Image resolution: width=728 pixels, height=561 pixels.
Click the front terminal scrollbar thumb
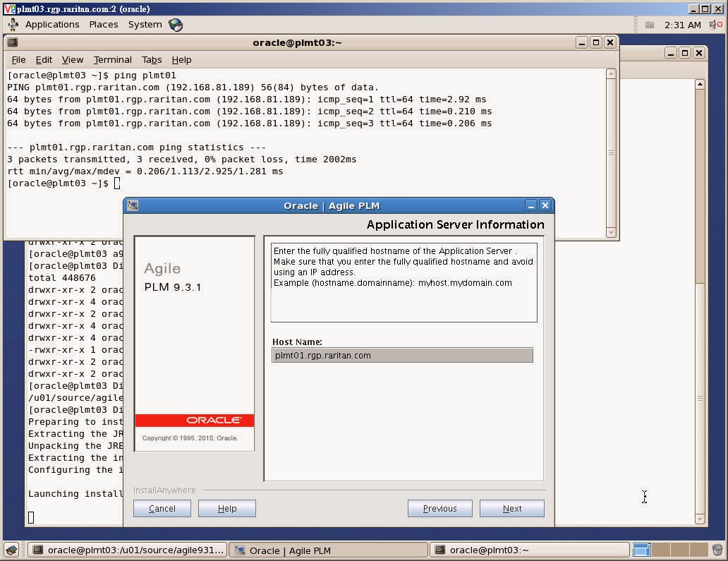(x=611, y=153)
